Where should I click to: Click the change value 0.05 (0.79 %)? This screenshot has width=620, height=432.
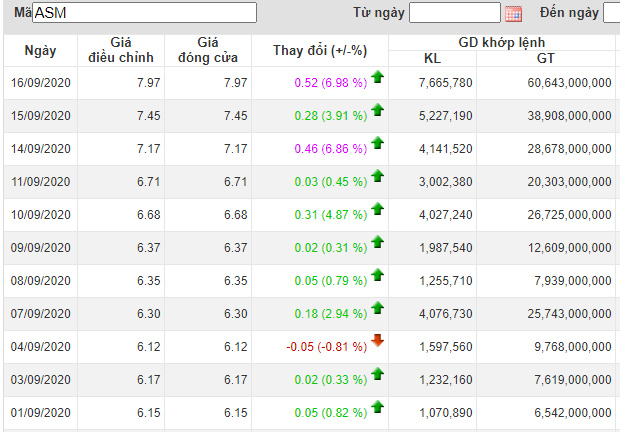coord(331,281)
